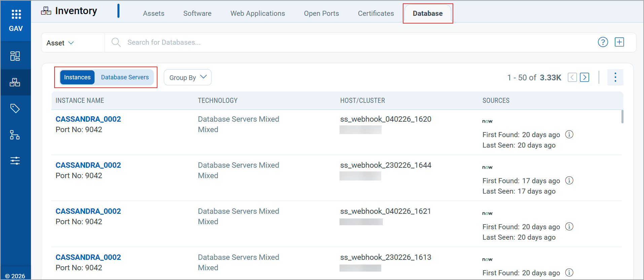The width and height of the screenshot is (644, 280).
Task: Open the Dashboard icon in the sidebar
Action: [15, 56]
